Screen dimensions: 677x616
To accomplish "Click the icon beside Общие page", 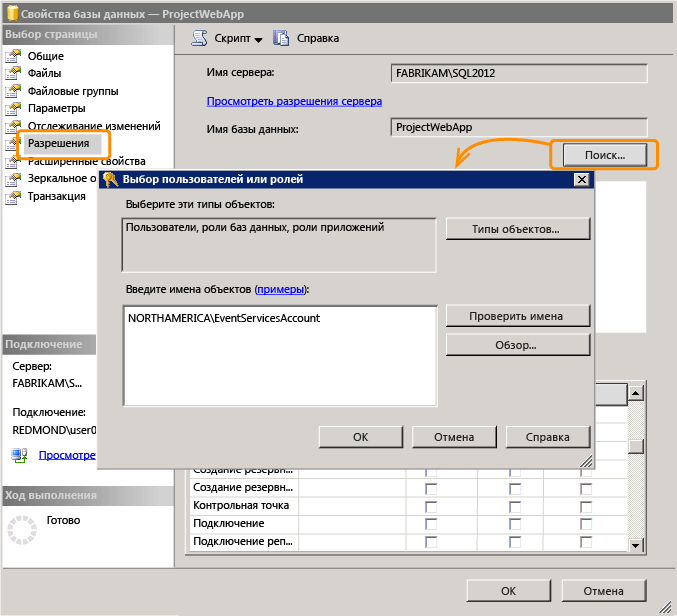I will 13,56.
